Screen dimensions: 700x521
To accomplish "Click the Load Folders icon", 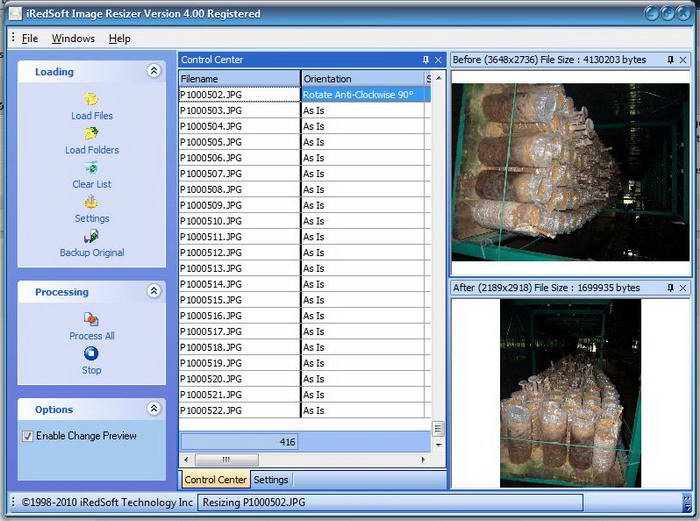I will click(x=91, y=133).
